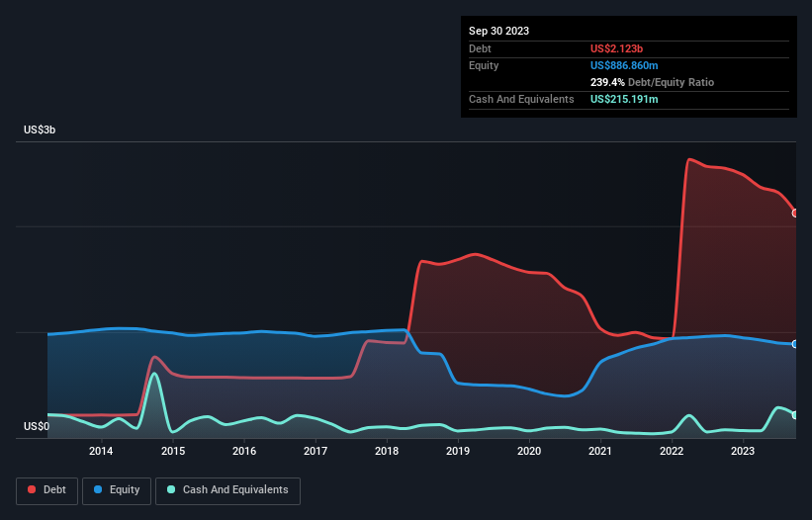Click the blue Equity endpoint marker
This screenshot has height=520, width=812.
point(795,344)
